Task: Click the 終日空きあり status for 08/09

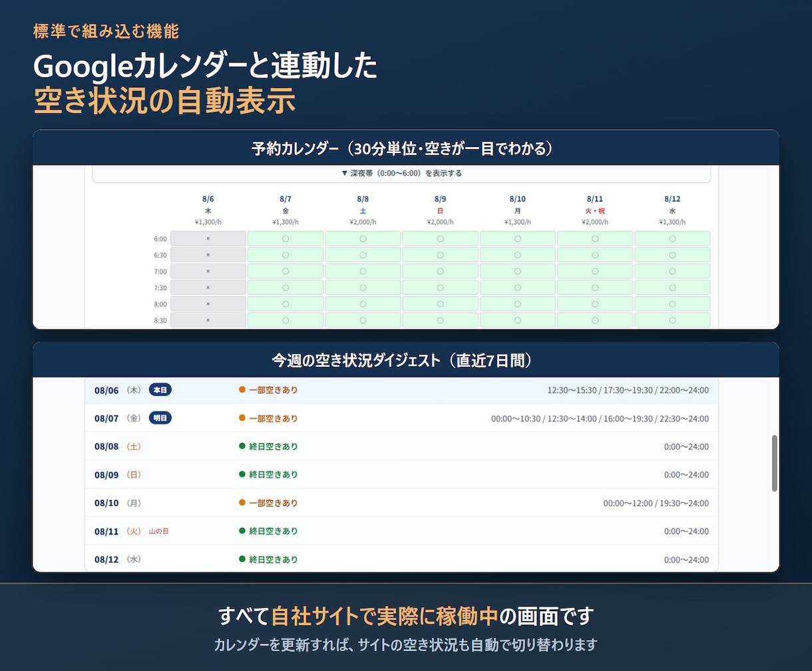Action: click(268, 475)
